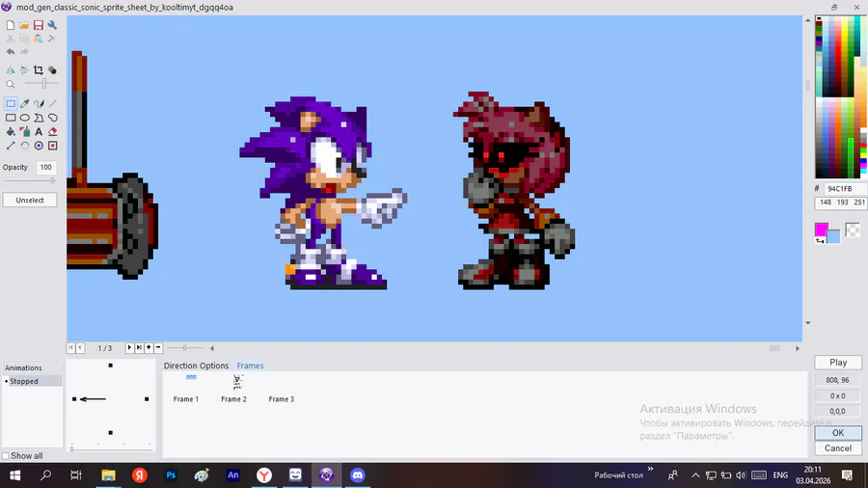Select the Rectangle shape tool
868x488 pixels.
11,118
